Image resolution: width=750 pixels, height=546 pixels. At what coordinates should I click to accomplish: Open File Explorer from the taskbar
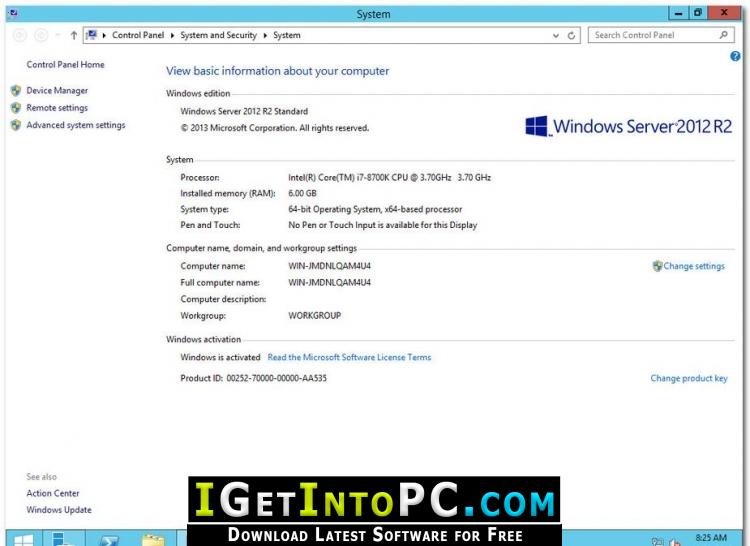(x=153, y=538)
